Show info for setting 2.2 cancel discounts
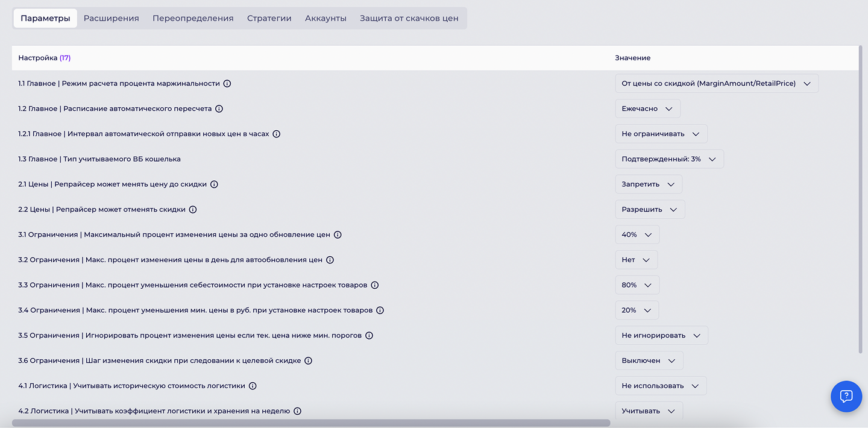Image resolution: width=868 pixels, height=428 pixels. tap(193, 210)
